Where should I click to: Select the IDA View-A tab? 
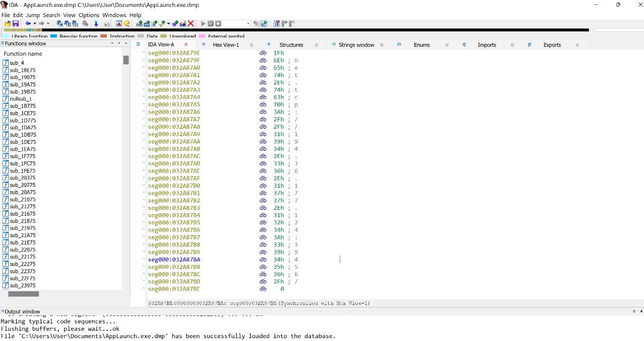160,45
